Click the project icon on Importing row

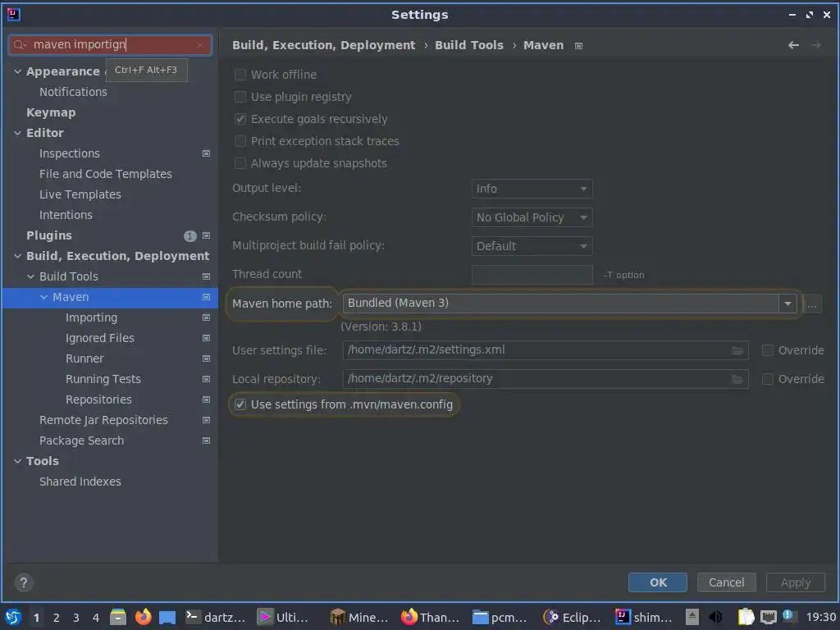pos(206,317)
